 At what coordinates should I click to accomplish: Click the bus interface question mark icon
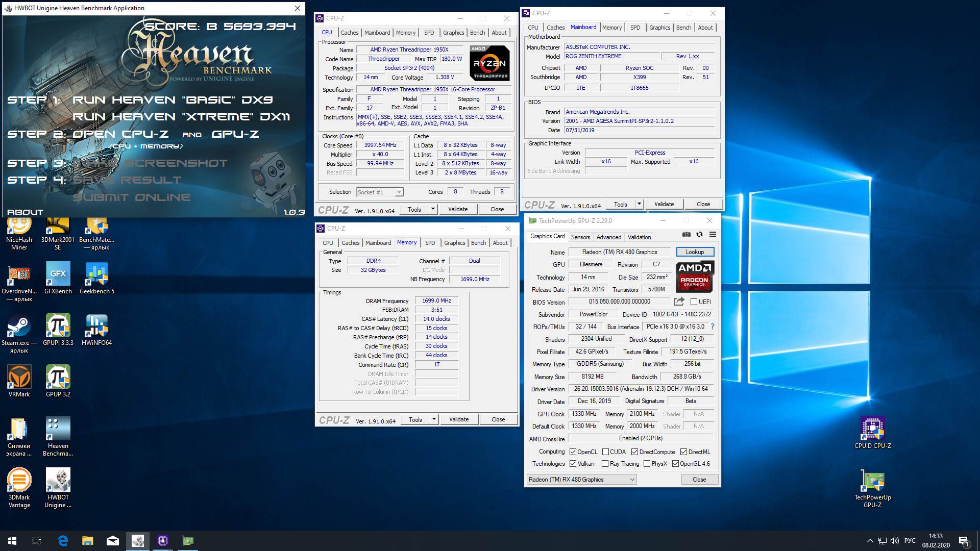coord(713,327)
